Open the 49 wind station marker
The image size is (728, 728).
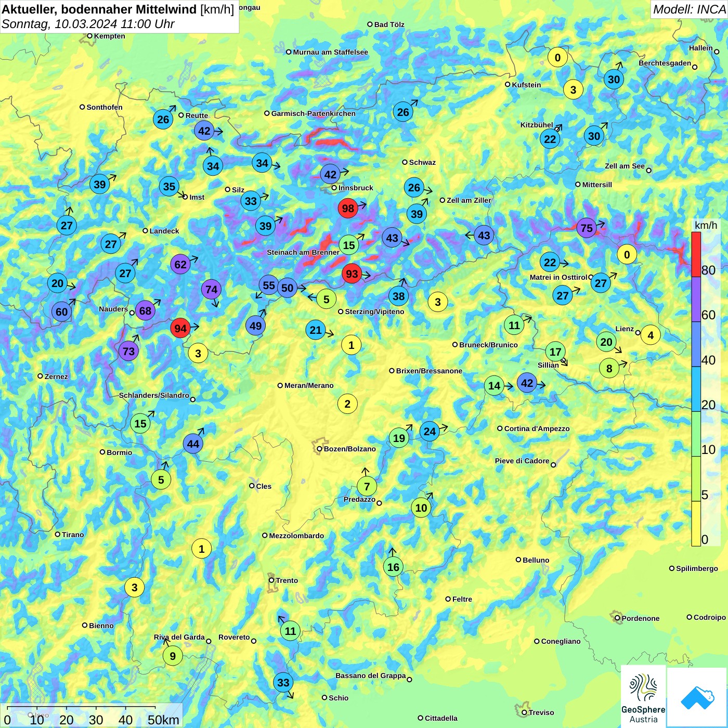(x=255, y=326)
